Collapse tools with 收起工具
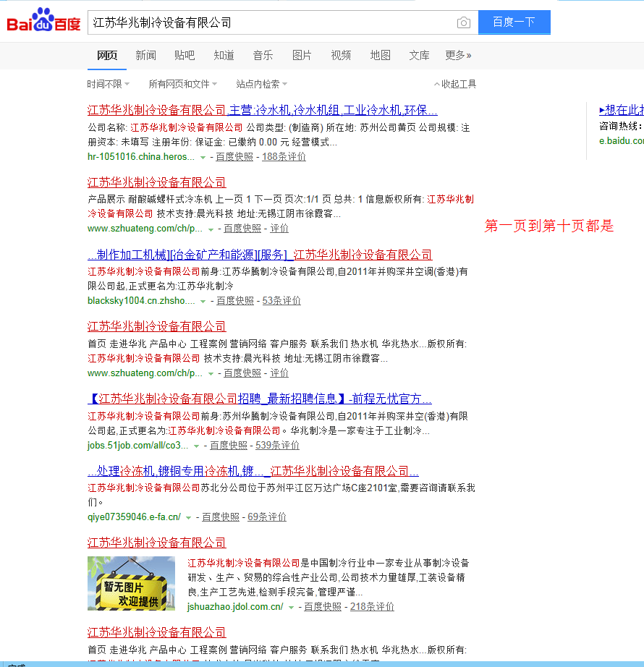 click(454, 84)
